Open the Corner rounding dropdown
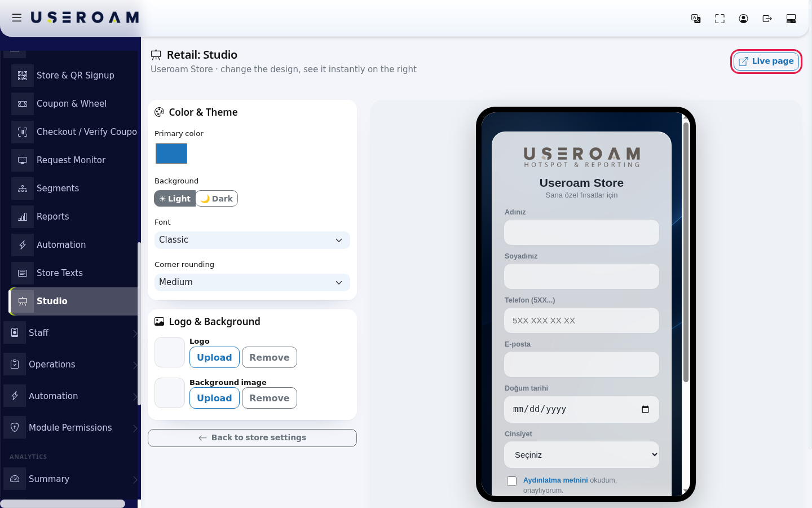The height and width of the screenshot is (508, 812). 252,282
